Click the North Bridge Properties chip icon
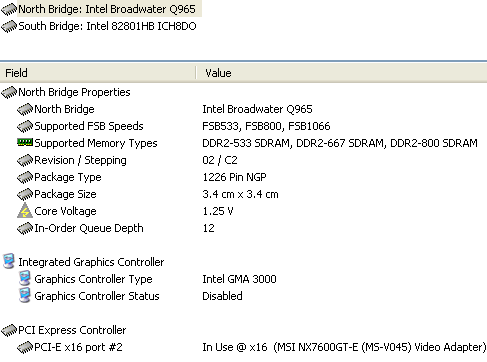 [9, 92]
